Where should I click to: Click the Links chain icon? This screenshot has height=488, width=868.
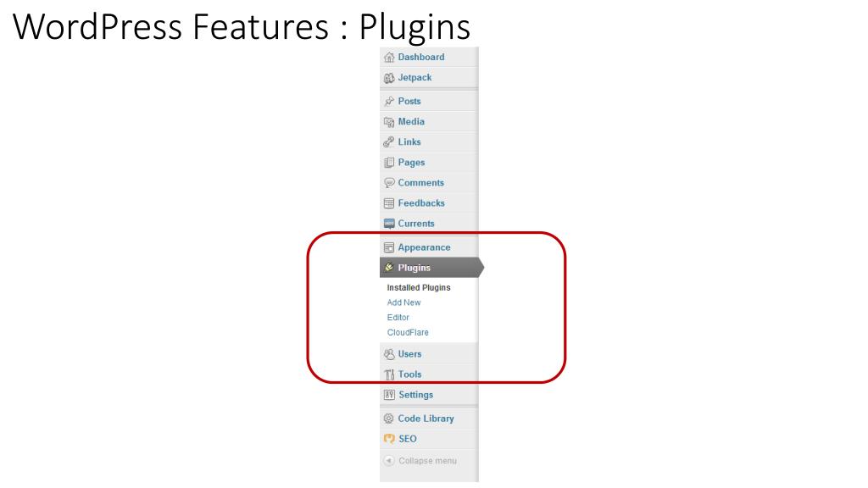coord(389,142)
